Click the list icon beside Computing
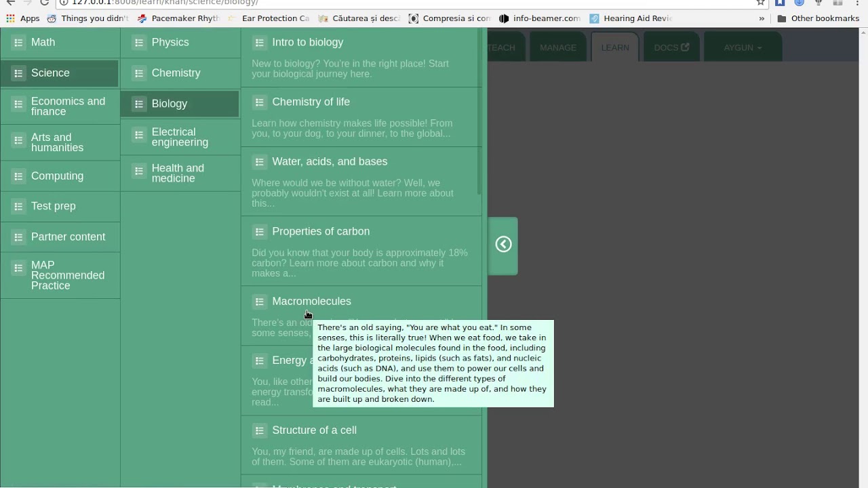868x488 pixels. (x=18, y=176)
